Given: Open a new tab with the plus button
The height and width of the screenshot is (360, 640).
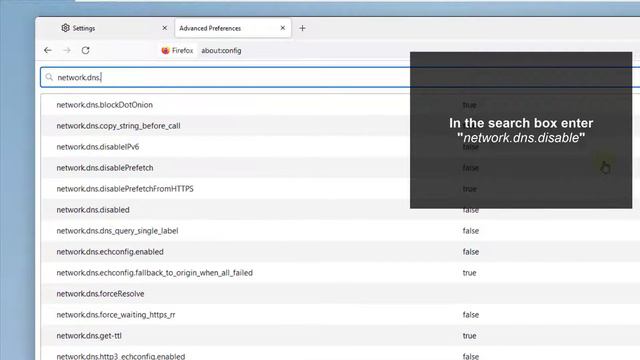Looking at the screenshot, I should (302, 28).
